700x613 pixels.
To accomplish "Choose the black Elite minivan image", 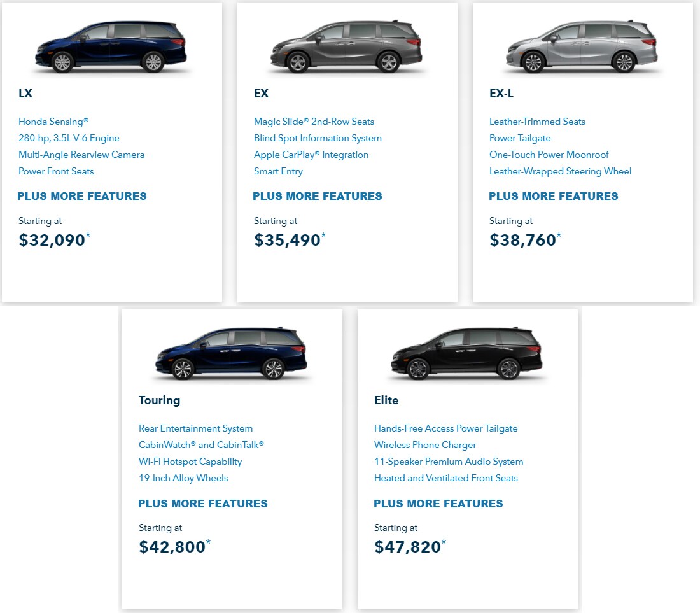I will pyautogui.click(x=467, y=353).
